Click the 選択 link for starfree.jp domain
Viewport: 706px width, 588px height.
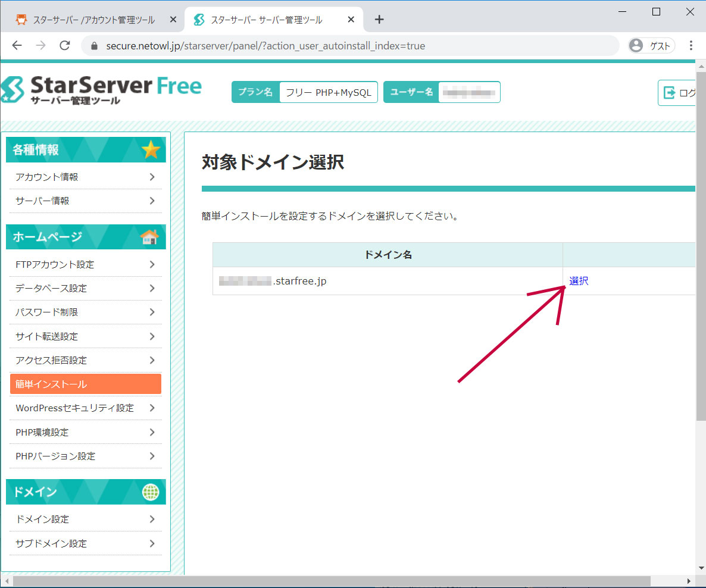579,281
